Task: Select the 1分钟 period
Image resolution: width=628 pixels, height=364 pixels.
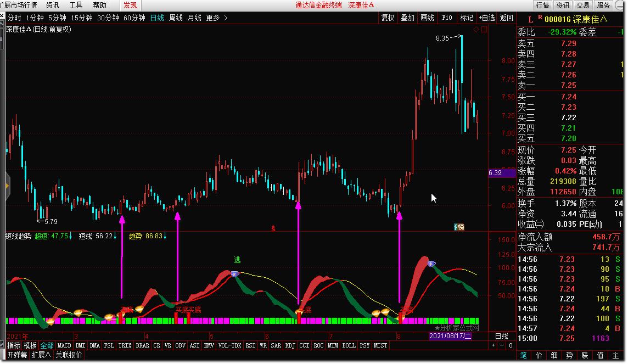Action: click(x=35, y=18)
